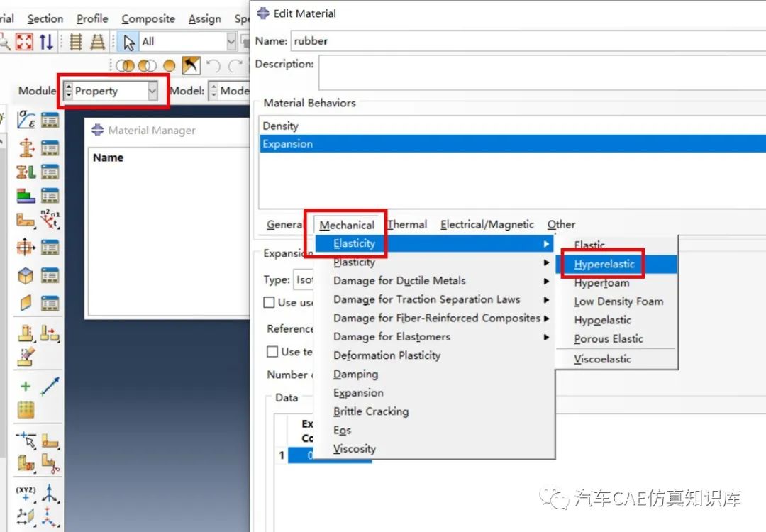This screenshot has height=532, width=766.
Task: Open the Assign menu
Action: click(205, 18)
